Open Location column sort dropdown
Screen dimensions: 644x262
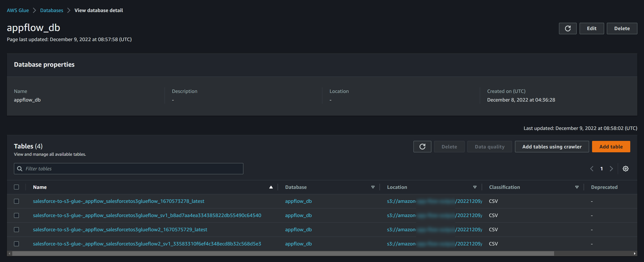point(475,187)
